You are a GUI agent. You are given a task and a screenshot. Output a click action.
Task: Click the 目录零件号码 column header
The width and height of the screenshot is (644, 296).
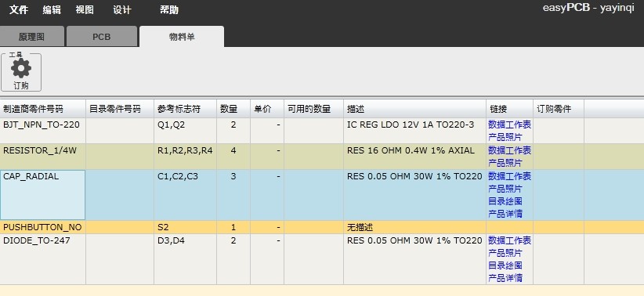(x=120, y=109)
